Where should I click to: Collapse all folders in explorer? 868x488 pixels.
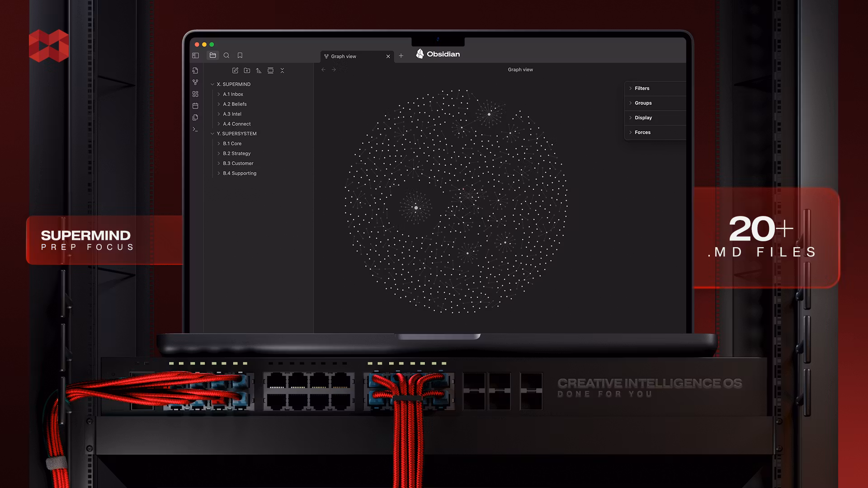click(282, 70)
